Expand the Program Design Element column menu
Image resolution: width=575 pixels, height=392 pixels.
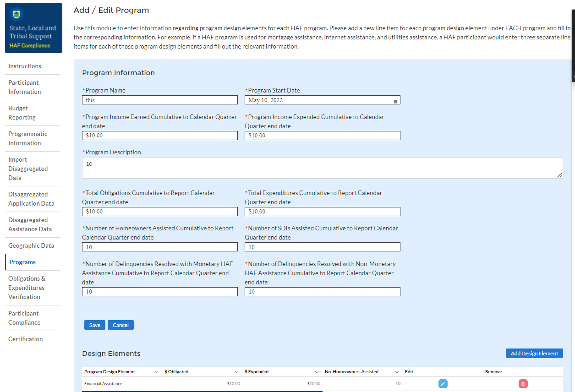pos(156,372)
